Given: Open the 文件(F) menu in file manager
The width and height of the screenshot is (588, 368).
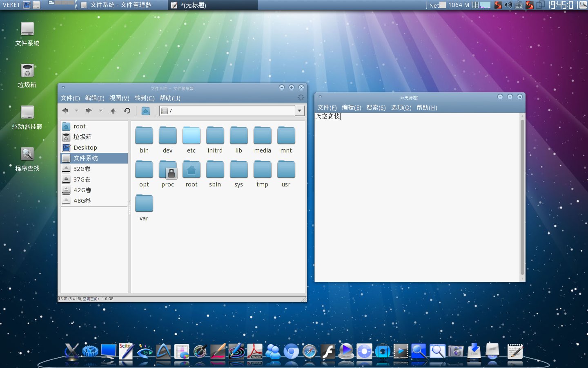Looking at the screenshot, I should (70, 98).
